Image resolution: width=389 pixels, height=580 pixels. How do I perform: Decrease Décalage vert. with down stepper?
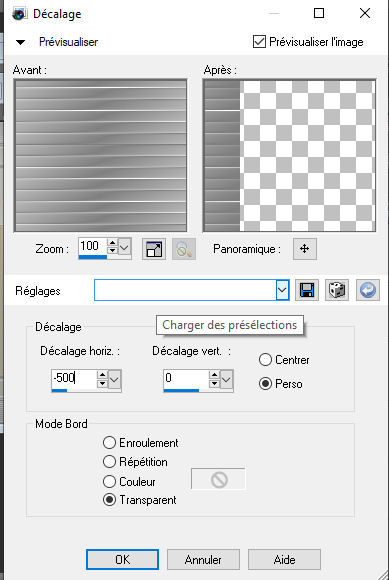(214, 384)
